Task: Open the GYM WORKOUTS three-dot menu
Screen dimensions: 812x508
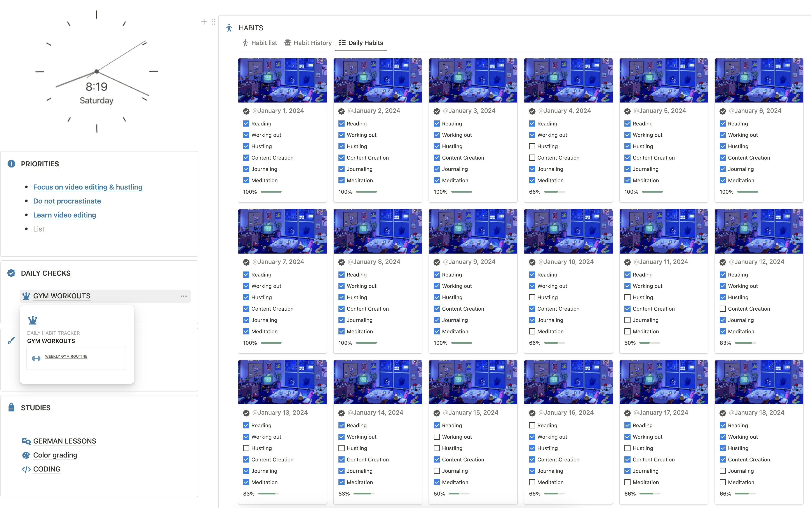Action: tap(183, 296)
